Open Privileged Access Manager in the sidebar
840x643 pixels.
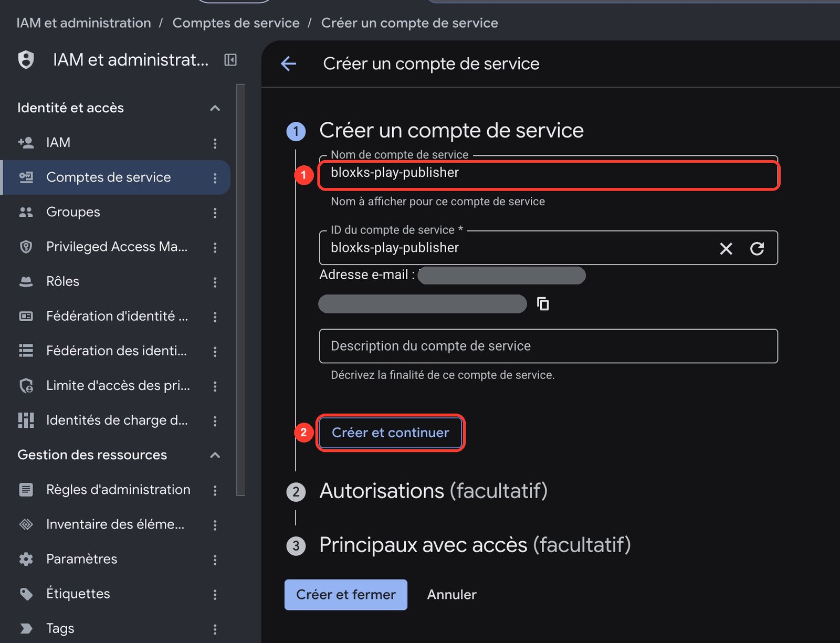[115, 247]
